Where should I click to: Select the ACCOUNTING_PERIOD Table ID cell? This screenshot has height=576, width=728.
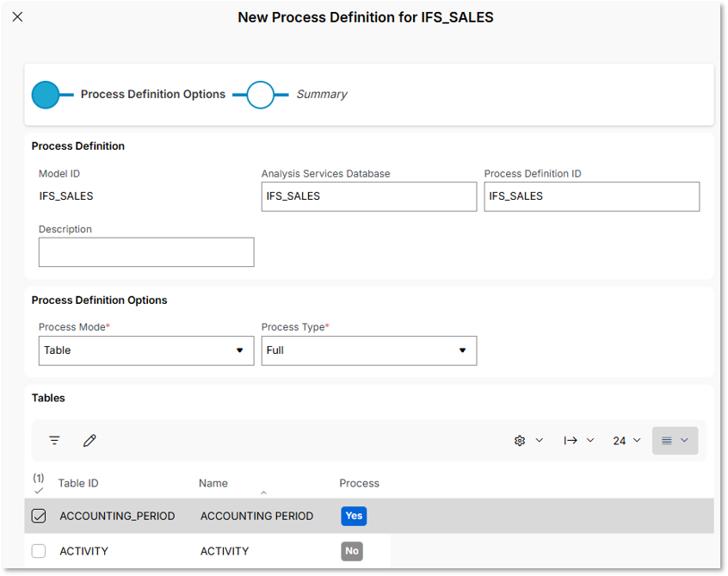[117, 516]
